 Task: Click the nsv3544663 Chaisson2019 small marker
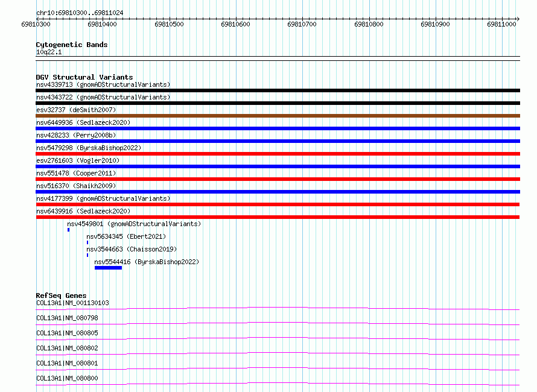pos(87,255)
